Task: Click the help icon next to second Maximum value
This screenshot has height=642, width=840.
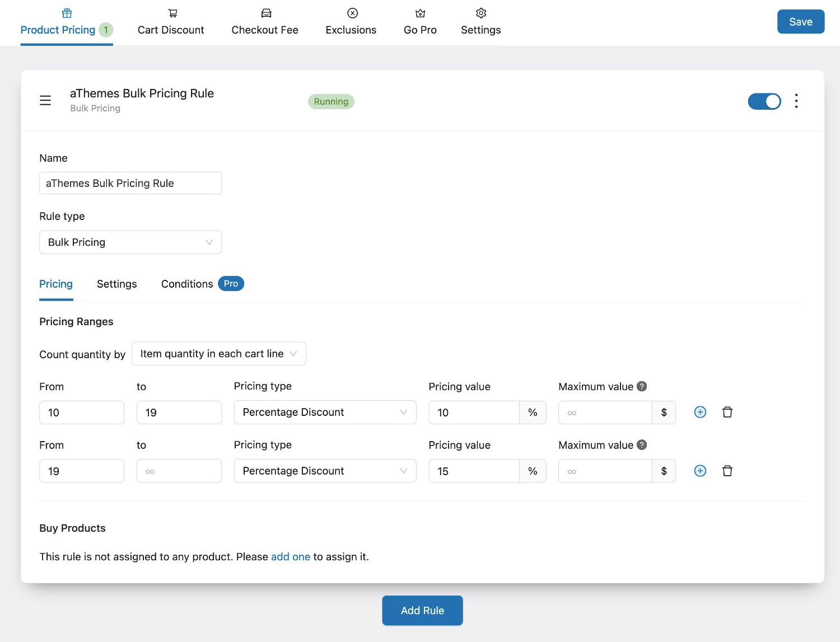Action: pos(642,444)
